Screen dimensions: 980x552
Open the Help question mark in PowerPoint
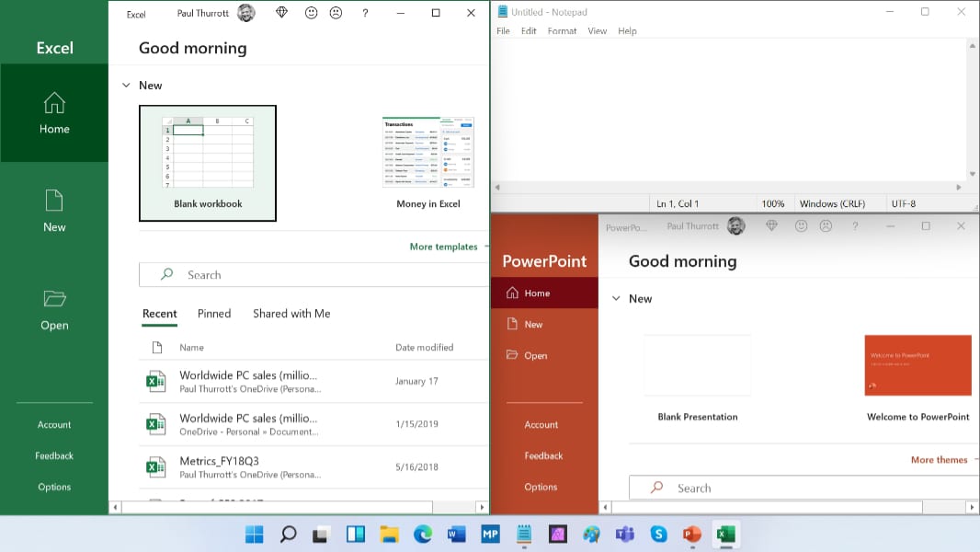click(x=855, y=226)
